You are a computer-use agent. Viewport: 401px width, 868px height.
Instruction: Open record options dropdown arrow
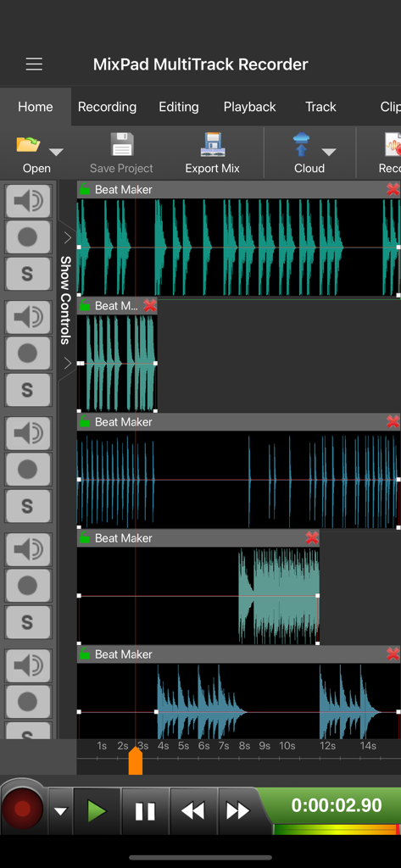point(60,811)
